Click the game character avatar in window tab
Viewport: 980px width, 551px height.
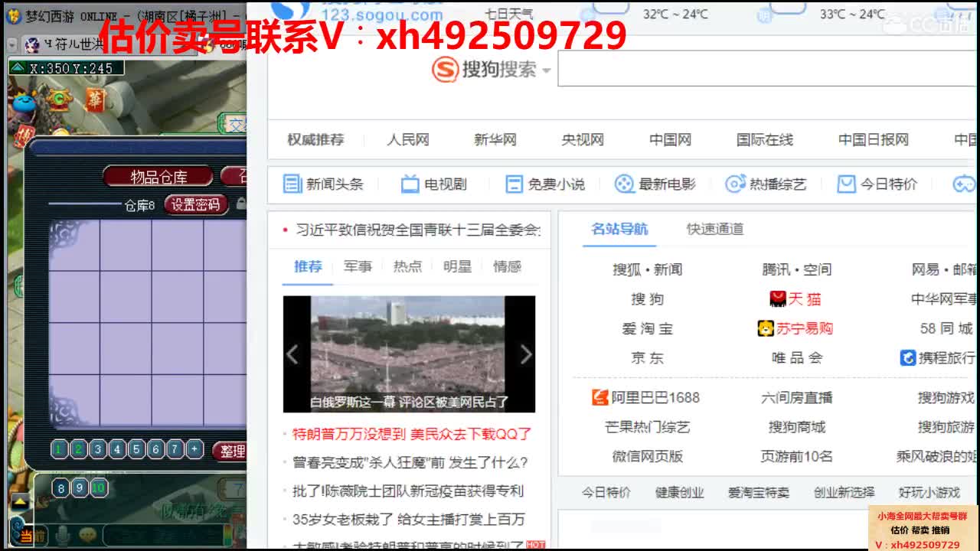click(31, 45)
